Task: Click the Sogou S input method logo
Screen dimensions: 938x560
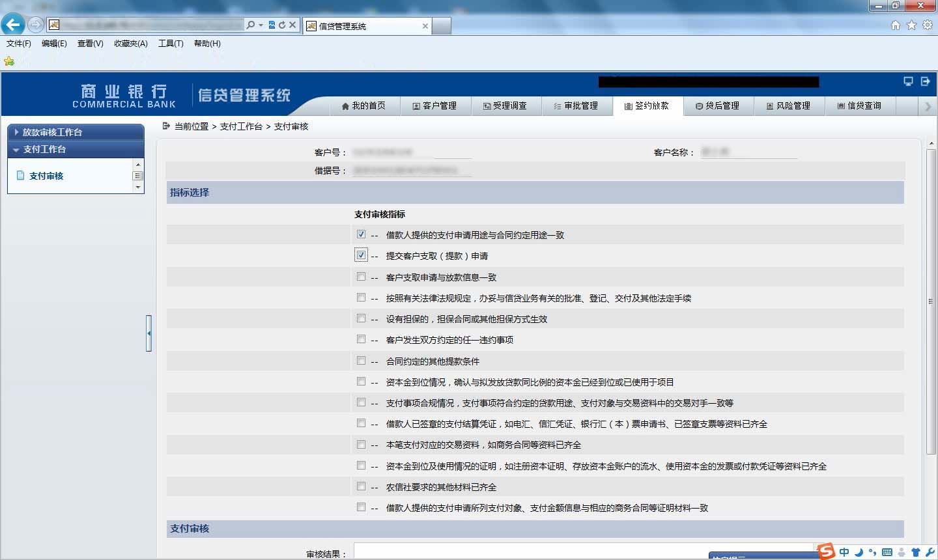Action: tap(826, 551)
